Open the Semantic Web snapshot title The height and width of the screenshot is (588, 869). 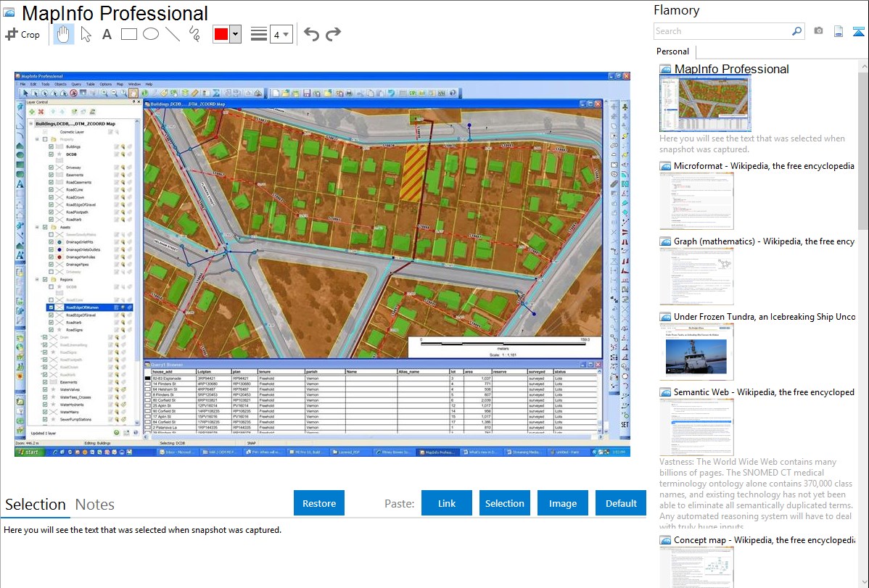click(x=764, y=392)
